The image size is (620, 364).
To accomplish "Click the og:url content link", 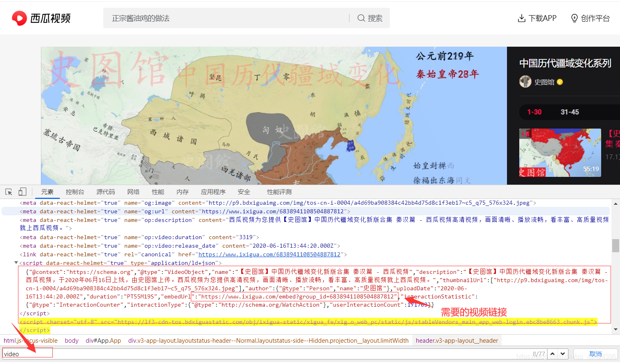I will pos(273,211).
